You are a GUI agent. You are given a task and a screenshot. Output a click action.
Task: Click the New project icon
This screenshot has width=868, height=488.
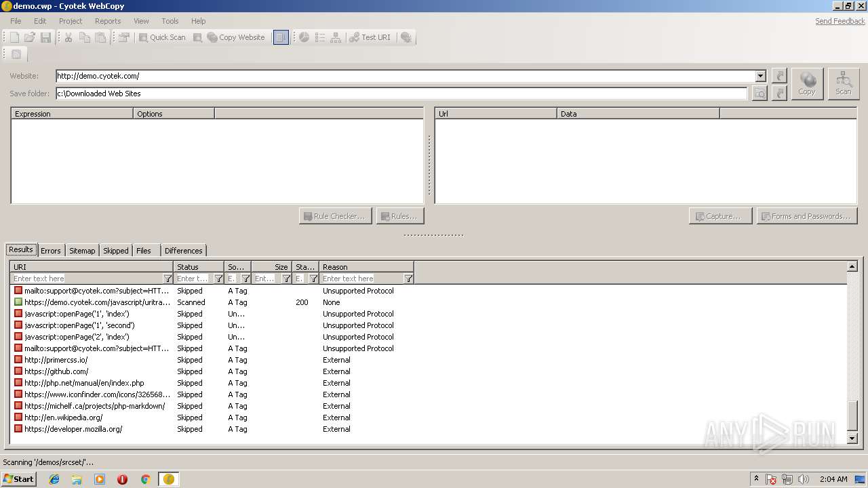[x=14, y=37]
